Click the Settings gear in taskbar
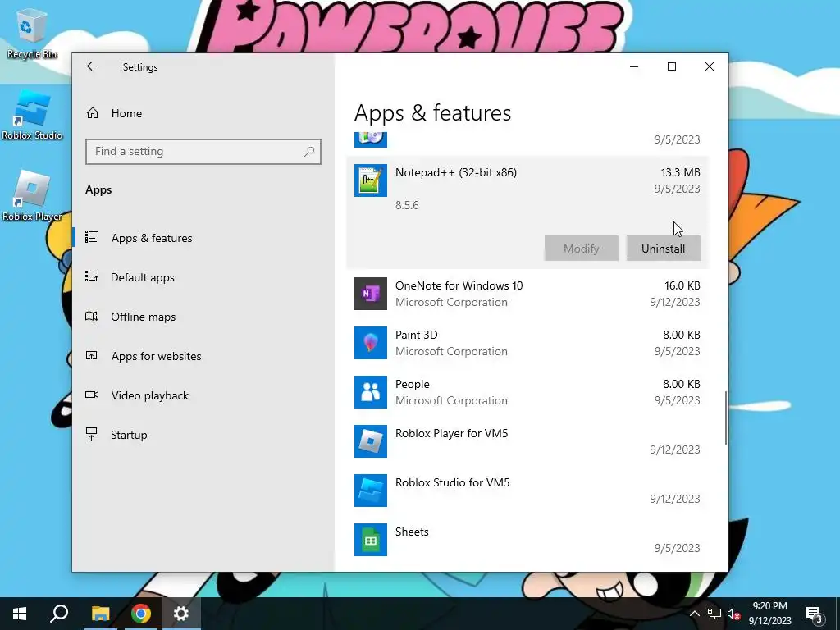This screenshot has width=840, height=630. [181, 614]
